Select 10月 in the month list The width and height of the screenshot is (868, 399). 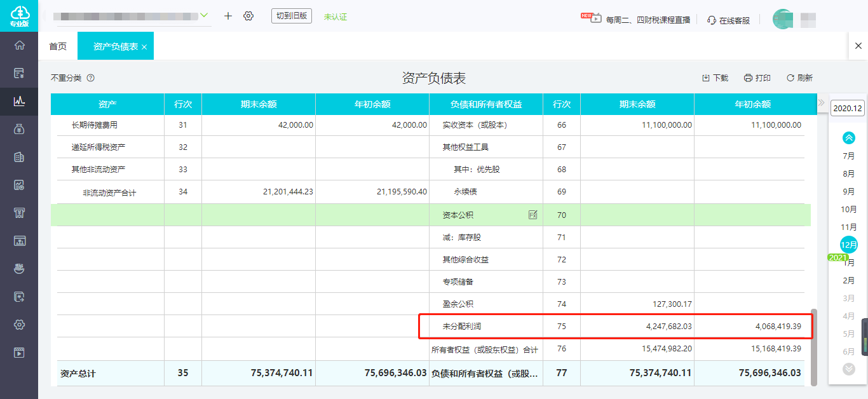click(x=849, y=209)
